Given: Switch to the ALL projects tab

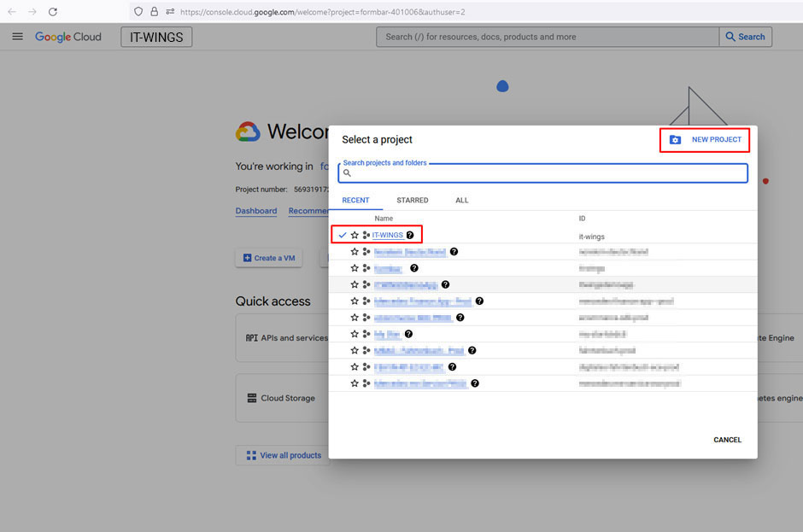Looking at the screenshot, I should tap(462, 200).
